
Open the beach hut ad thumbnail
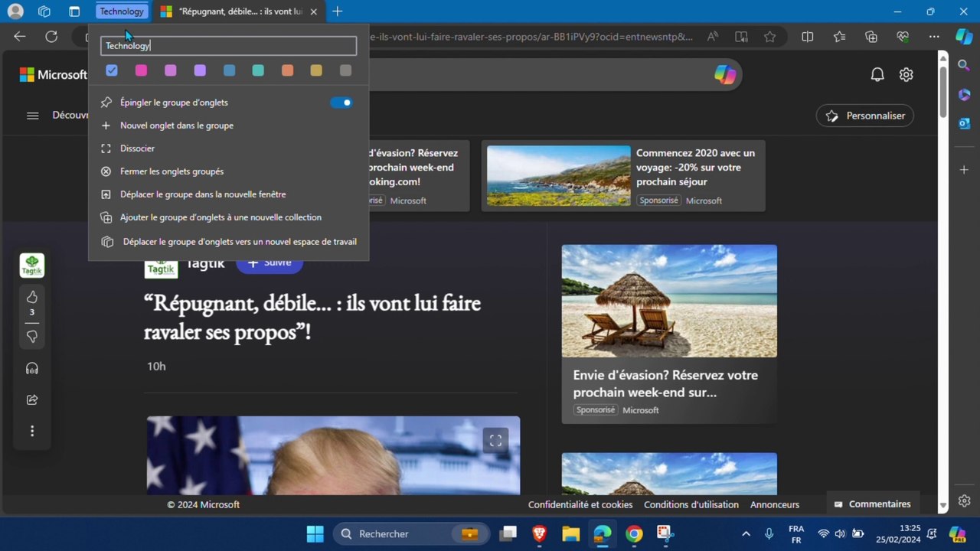coord(669,301)
